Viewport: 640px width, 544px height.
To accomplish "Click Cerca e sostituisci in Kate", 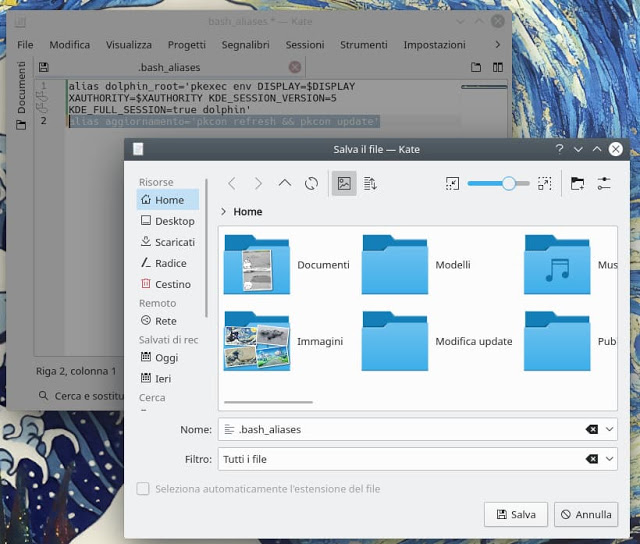I will tap(81, 396).
